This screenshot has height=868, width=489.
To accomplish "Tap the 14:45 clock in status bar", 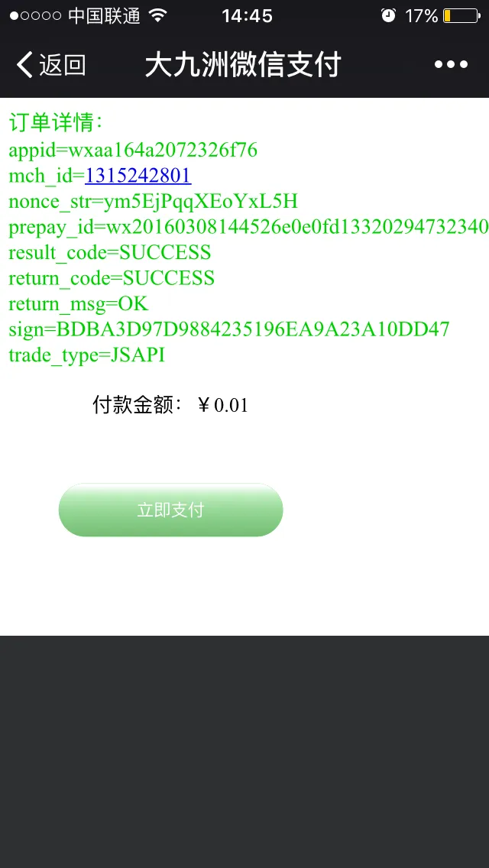I will (x=247, y=15).
